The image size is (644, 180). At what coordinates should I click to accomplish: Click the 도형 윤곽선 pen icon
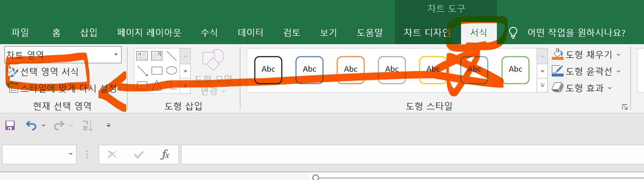click(x=558, y=71)
